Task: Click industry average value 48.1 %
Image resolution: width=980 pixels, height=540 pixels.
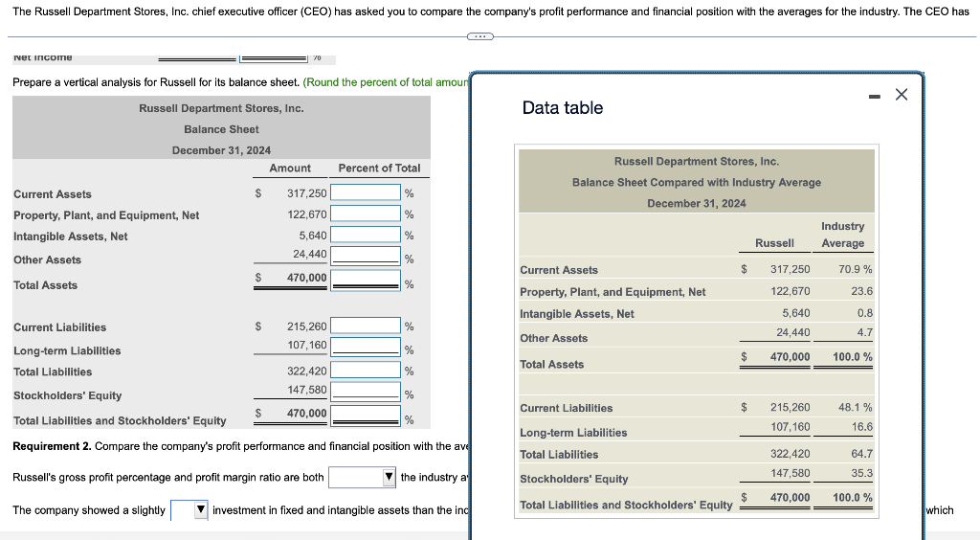Action: tap(855, 408)
